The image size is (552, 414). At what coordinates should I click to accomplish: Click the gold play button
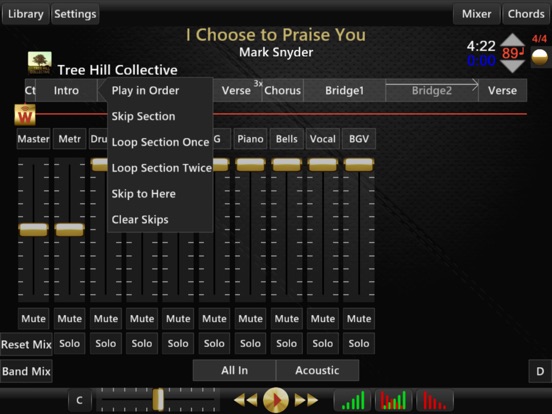276,400
